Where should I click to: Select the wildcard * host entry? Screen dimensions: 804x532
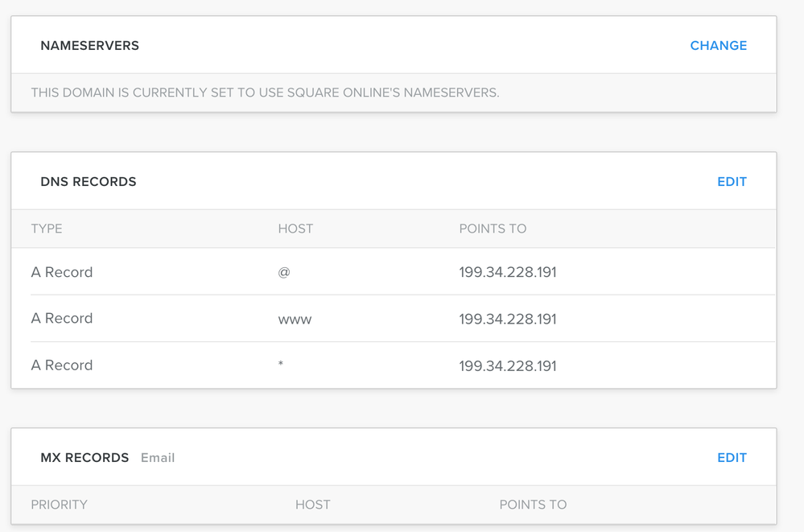(x=281, y=366)
